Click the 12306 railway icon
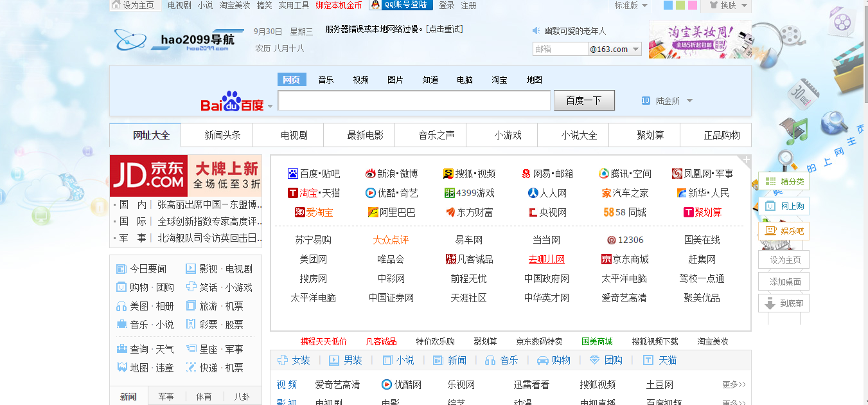The height and width of the screenshot is (405, 868). tap(611, 240)
